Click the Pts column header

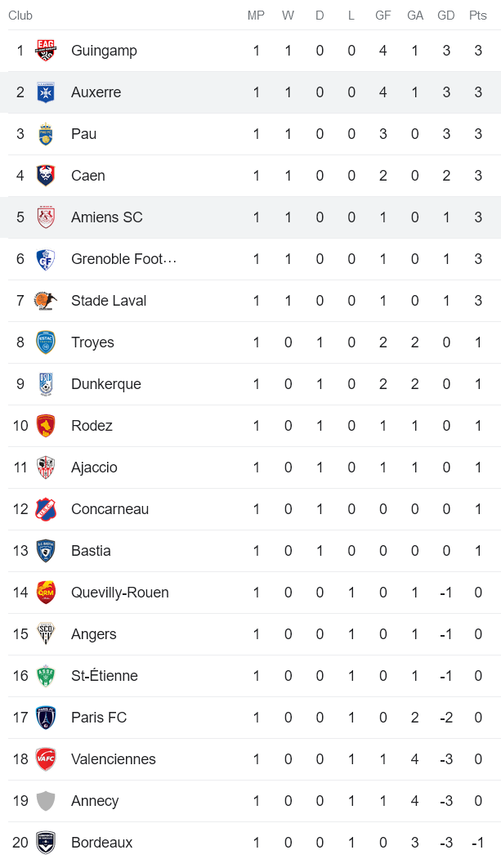pyautogui.click(x=478, y=16)
